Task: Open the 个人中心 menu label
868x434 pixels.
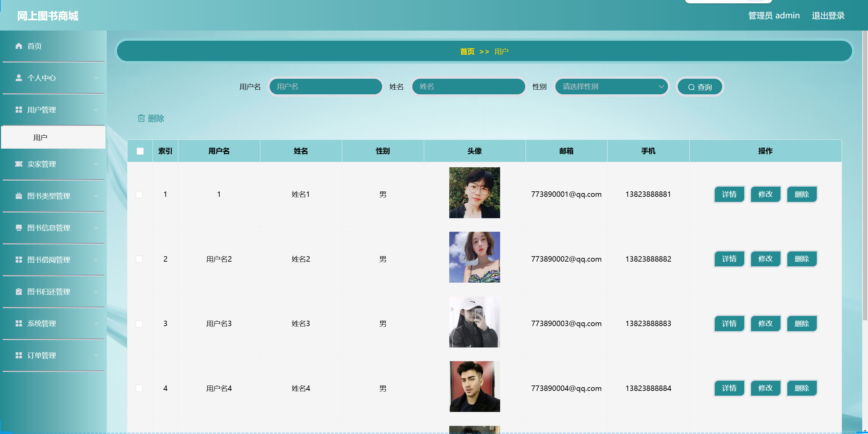Action: tap(42, 78)
